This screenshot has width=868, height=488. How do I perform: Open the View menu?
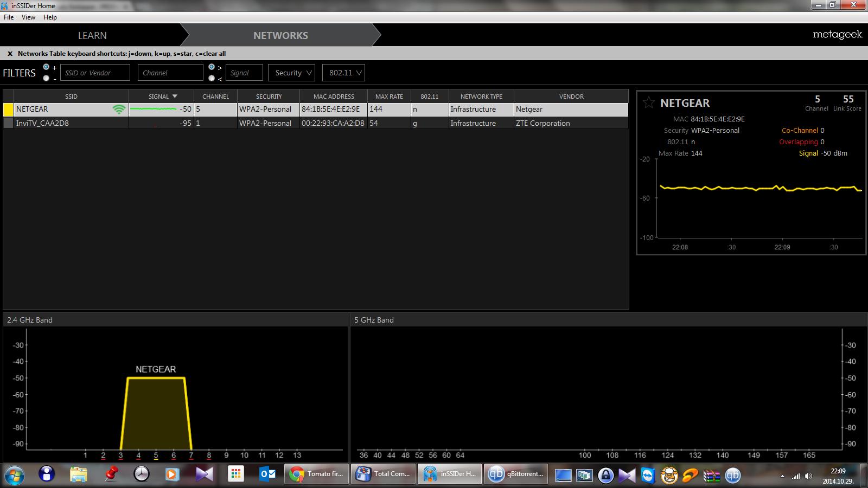coord(28,17)
